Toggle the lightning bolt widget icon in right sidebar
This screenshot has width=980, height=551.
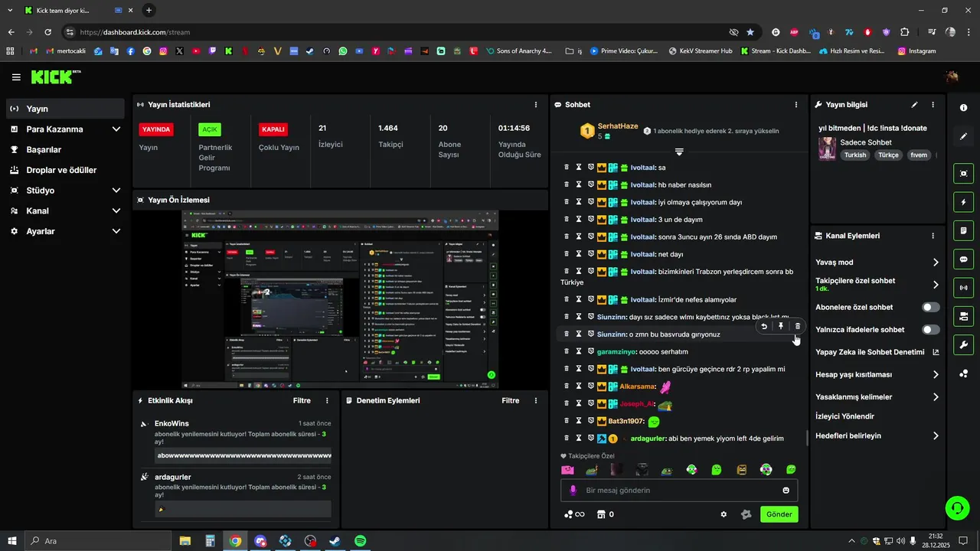tap(964, 202)
